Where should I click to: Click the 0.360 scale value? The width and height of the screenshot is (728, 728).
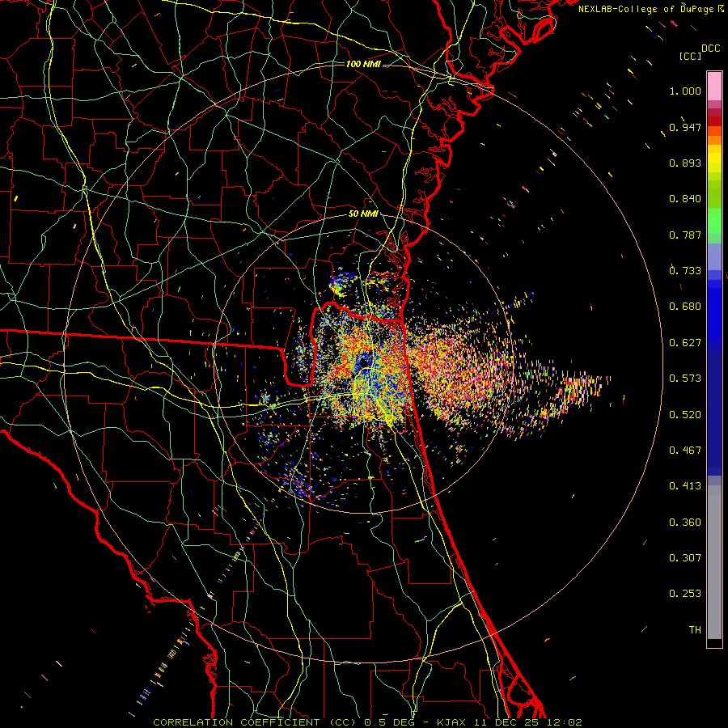click(685, 523)
